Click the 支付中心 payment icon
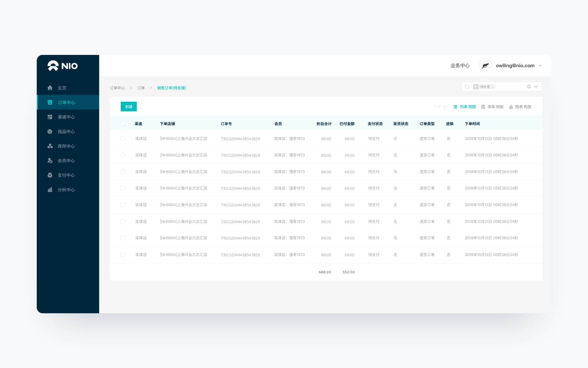The height and width of the screenshot is (368, 588). click(50, 175)
